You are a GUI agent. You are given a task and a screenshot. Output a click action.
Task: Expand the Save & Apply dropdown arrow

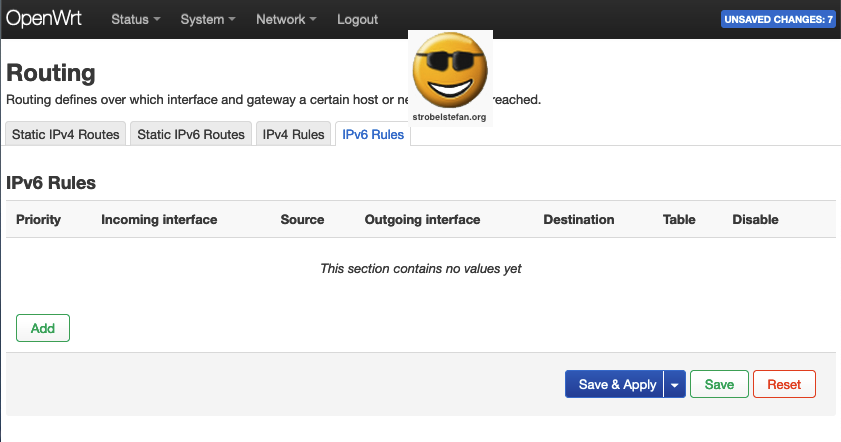pyautogui.click(x=675, y=384)
